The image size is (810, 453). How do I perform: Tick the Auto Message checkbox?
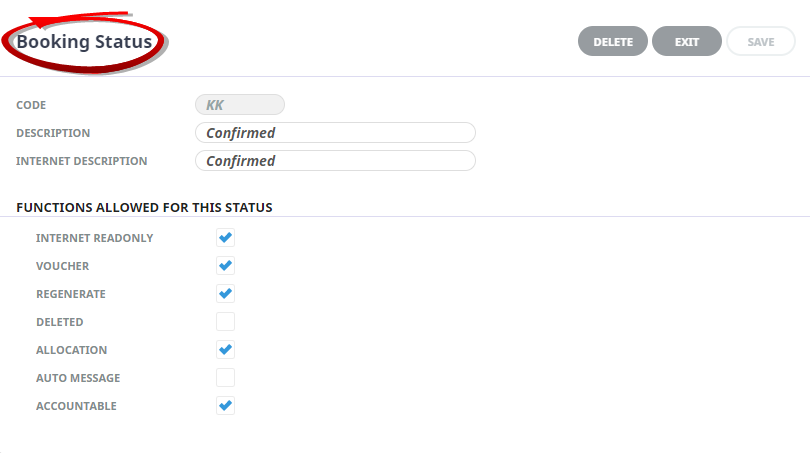(x=225, y=378)
